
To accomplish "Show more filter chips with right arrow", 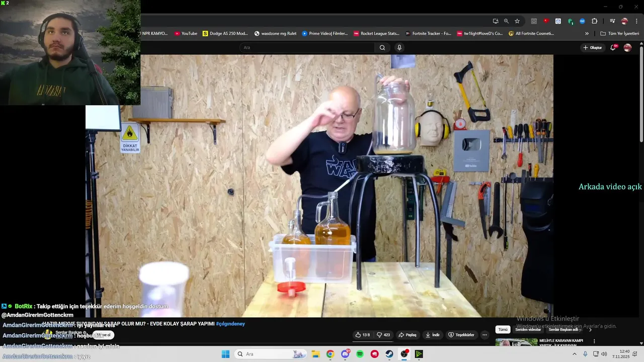I will coord(590,330).
